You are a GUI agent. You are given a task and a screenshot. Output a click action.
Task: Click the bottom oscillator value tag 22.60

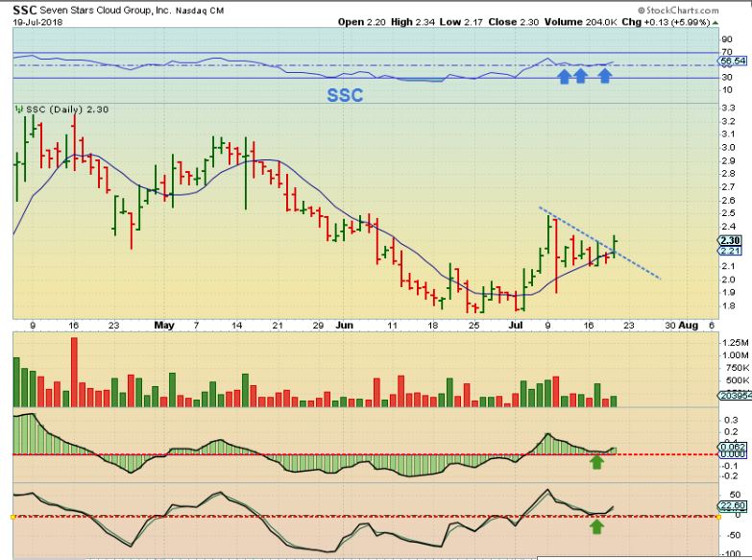(x=733, y=506)
